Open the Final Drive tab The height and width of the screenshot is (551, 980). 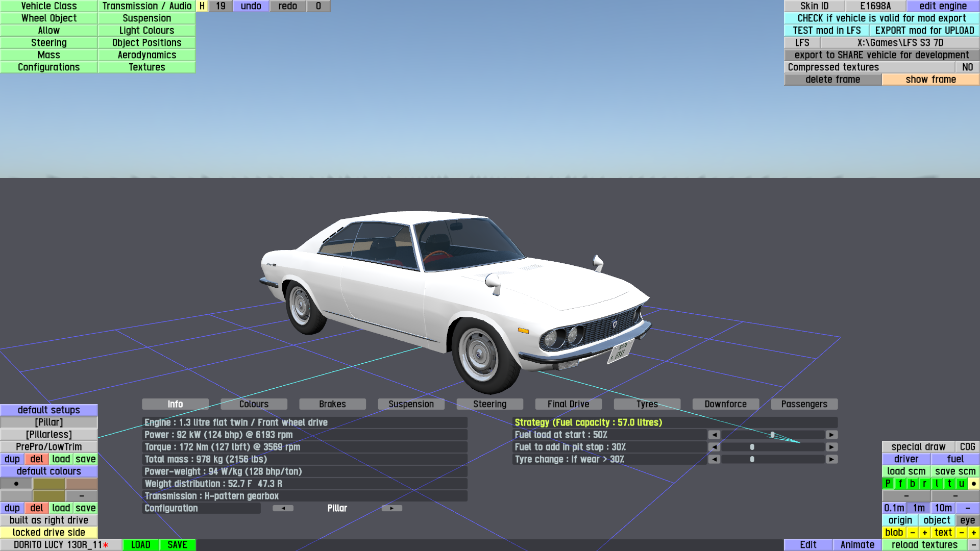click(568, 404)
